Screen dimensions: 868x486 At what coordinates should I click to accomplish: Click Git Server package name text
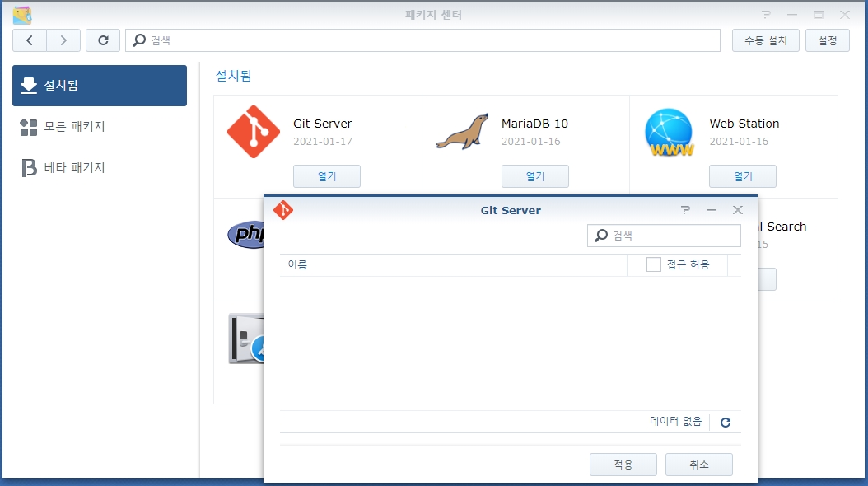point(323,124)
